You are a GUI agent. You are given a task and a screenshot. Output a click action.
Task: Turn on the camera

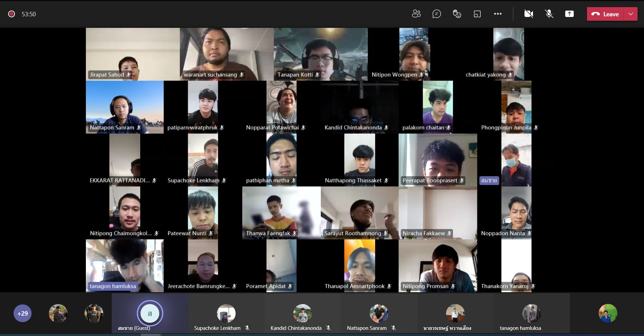coord(529,14)
